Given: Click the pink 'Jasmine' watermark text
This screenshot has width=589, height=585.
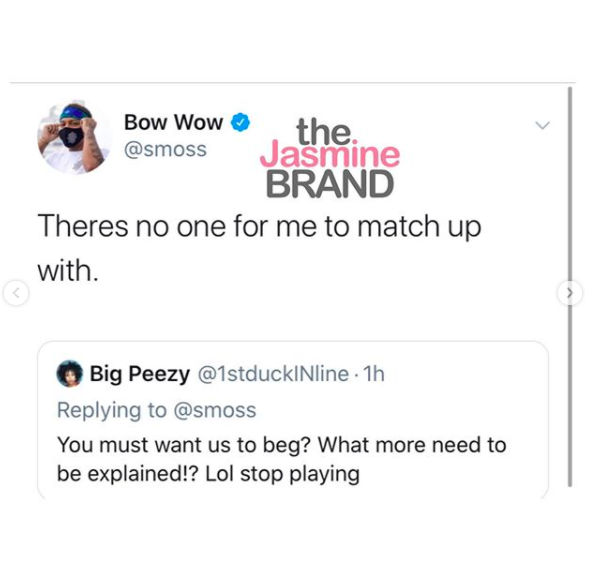Looking at the screenshot, I should [x=330, y=156].
